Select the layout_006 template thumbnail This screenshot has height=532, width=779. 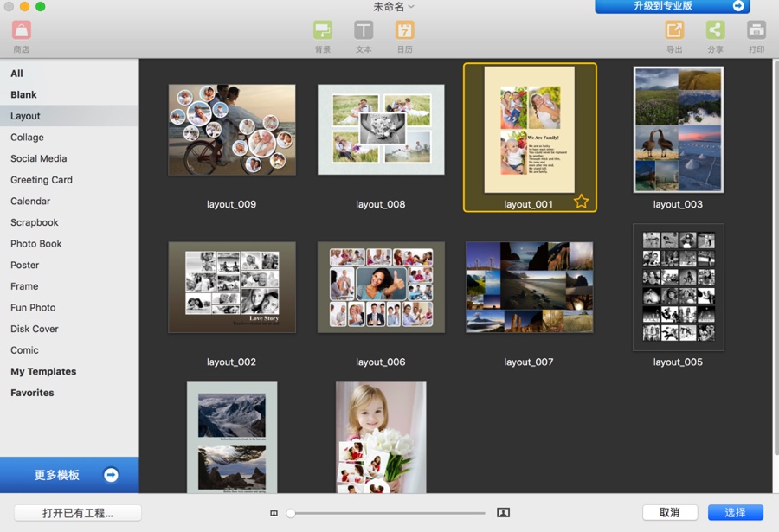point(381,287)
